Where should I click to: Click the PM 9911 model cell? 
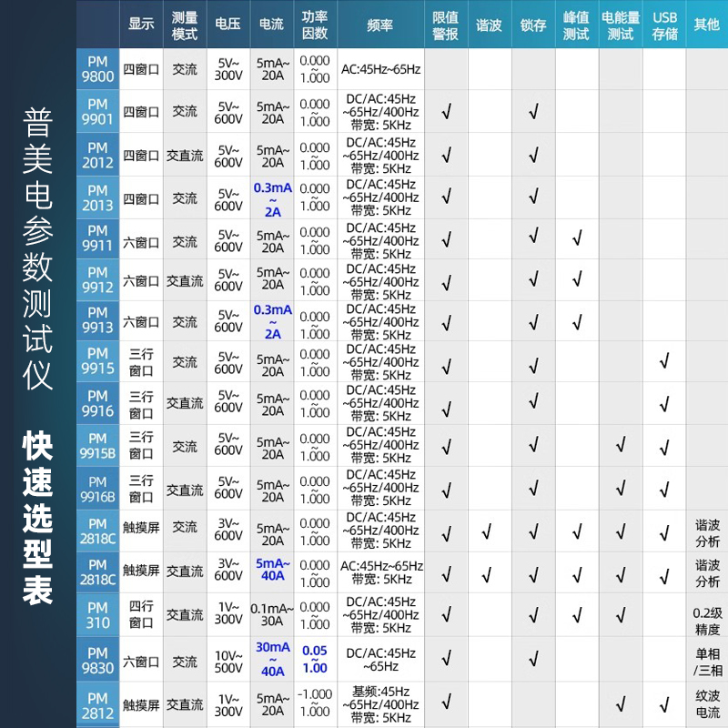point(97,238)
